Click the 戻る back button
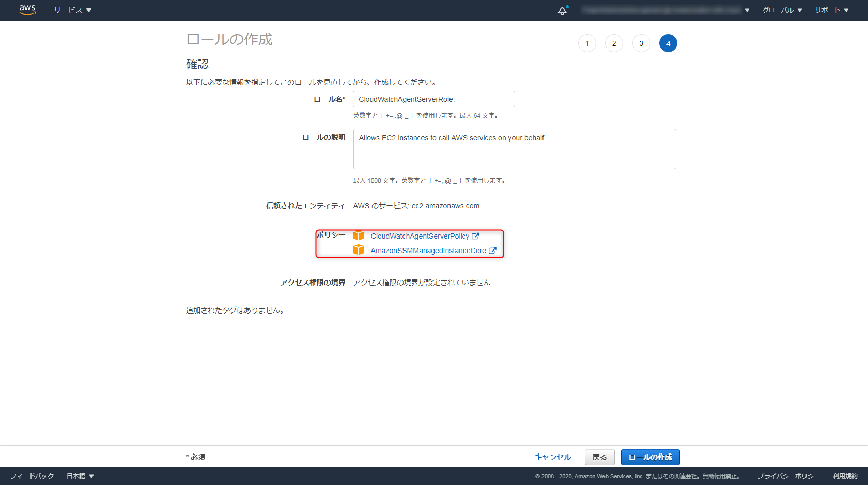Viewport: 868px width, 485px height. pyautogui.click(x=599, y=457)
